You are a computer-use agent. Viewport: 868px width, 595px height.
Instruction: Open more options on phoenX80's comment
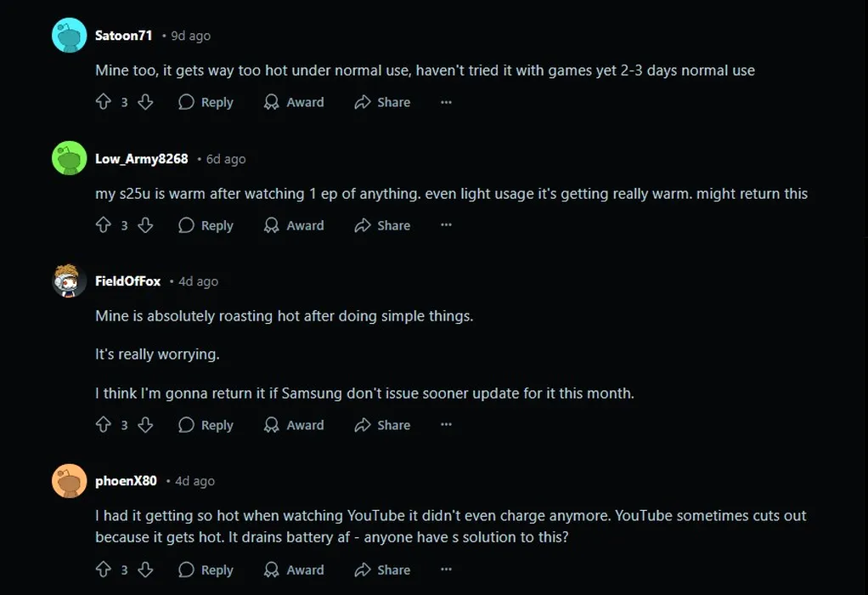446,569
